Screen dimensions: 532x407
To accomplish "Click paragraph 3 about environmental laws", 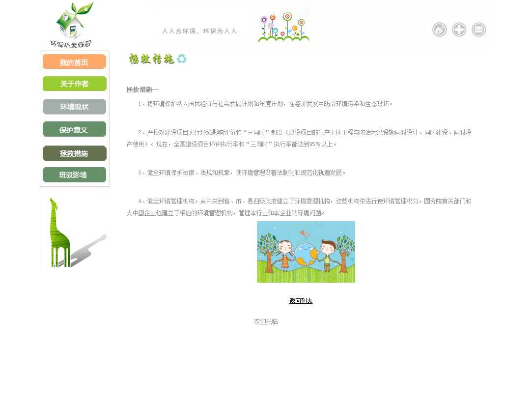I will pyautogui.click(x=242, y=173).
